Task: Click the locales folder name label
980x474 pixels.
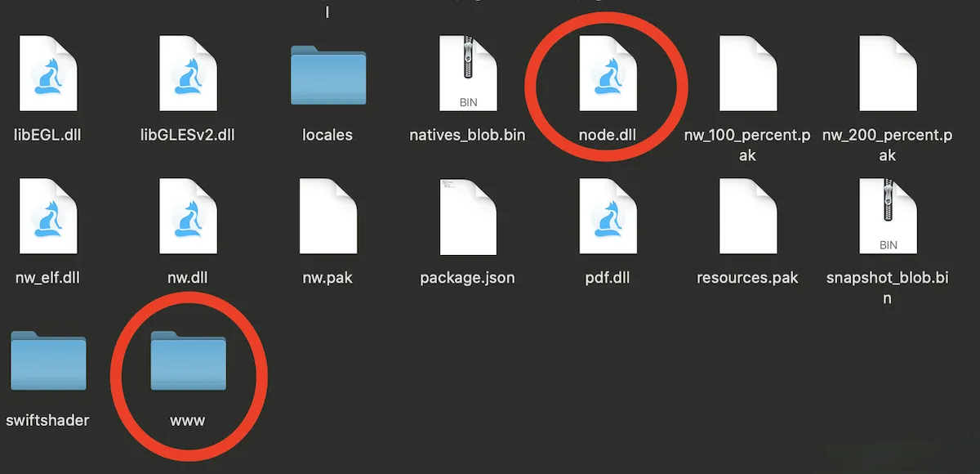Action: 327,135
